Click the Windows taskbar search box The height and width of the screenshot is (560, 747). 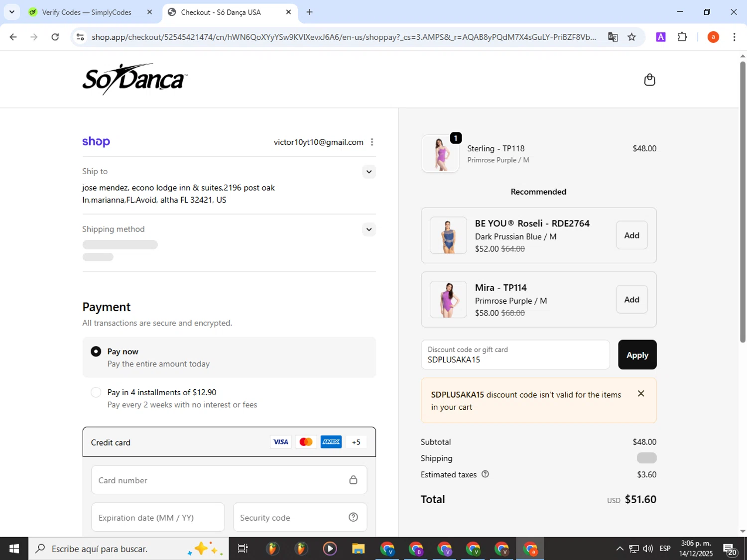click(x=128, y=549)
